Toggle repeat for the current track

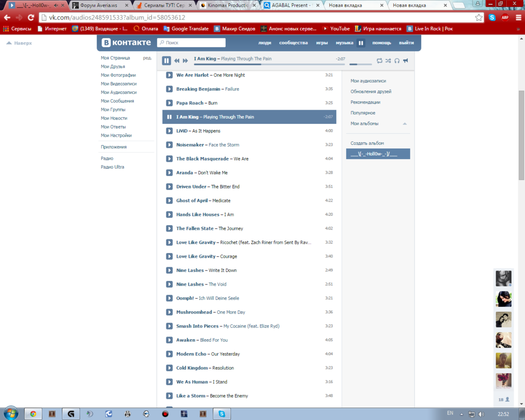pos(379,61)
